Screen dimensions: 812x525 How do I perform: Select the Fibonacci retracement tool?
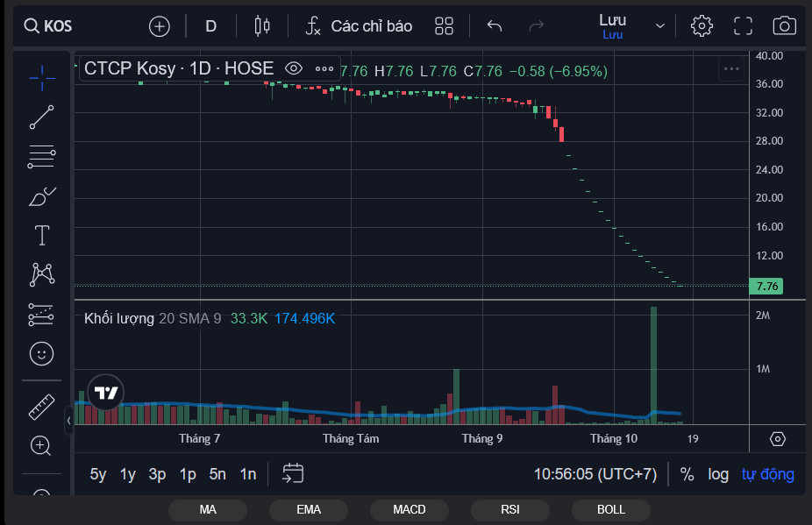tap(42, 156)
